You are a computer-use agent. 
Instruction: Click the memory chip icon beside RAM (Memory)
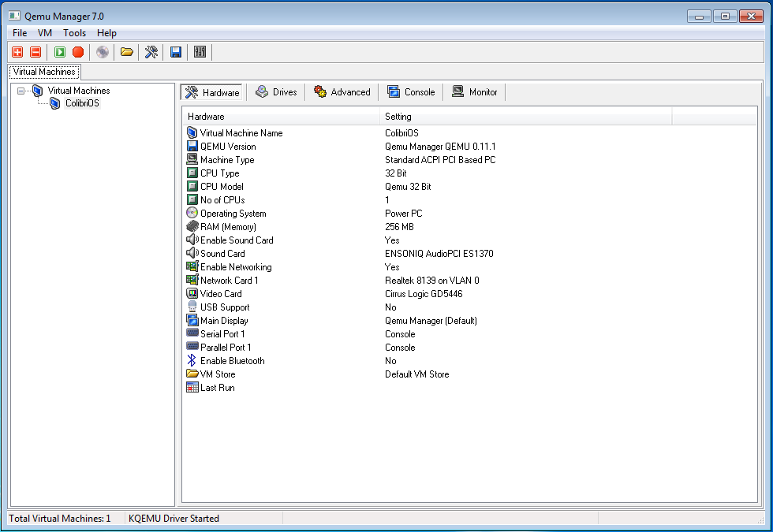tap(192, 226)
